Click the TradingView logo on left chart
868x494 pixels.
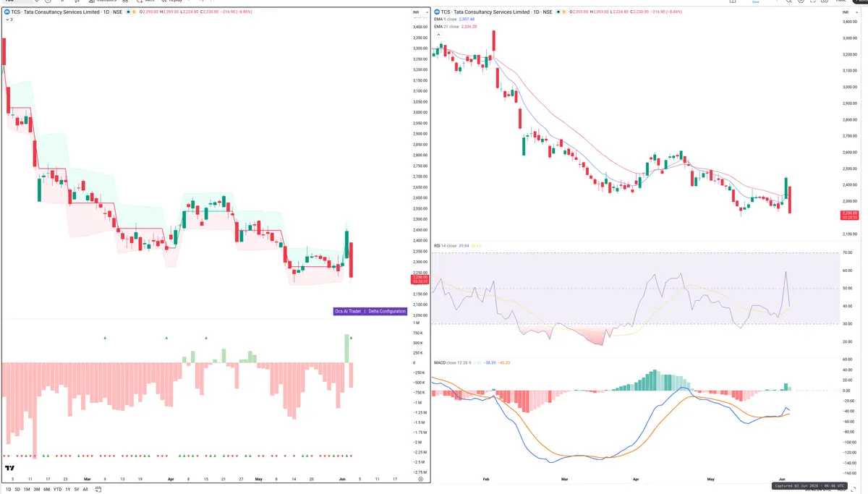pyautogui.click(x=11, y=469)
